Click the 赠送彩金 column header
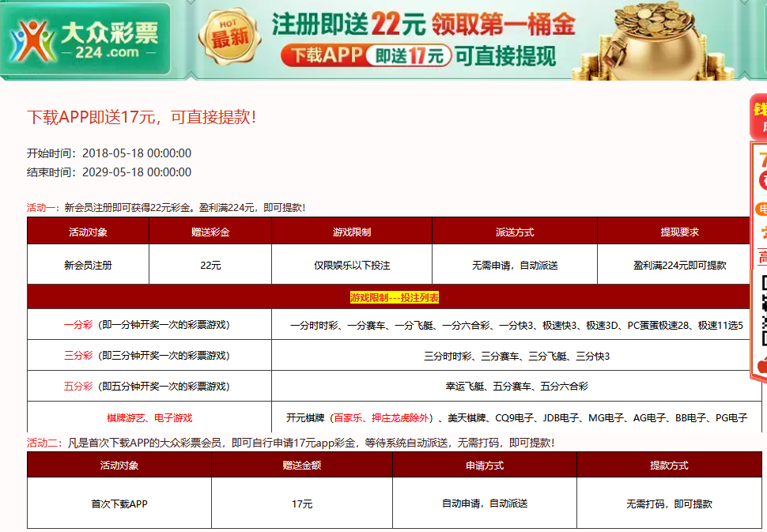 pos(210,232)
